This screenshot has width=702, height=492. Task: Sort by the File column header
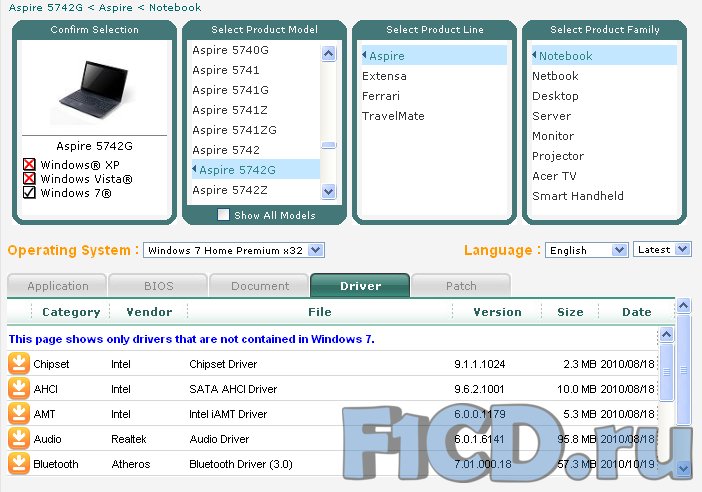point(320,312)
